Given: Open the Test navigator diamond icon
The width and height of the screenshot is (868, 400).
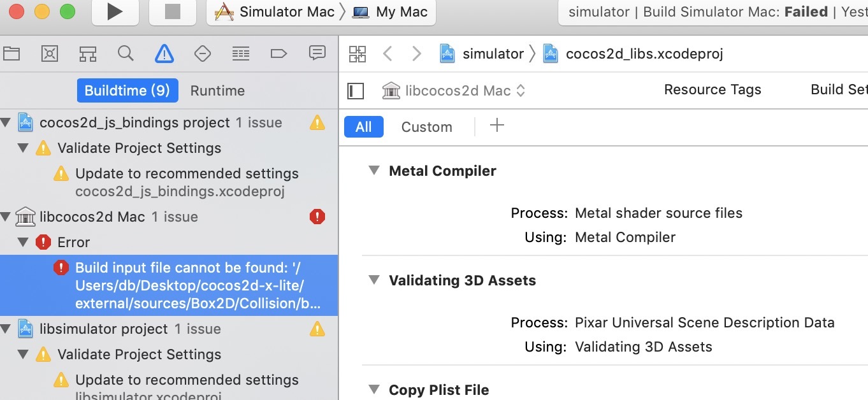Looking at the screenshot, I should point(203,54).
